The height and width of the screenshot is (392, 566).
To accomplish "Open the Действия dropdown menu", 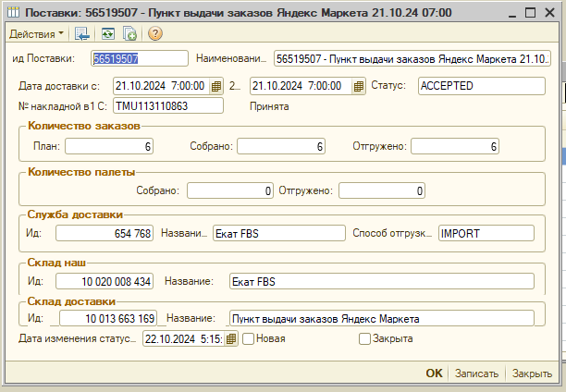I will (x=36, y=34).
